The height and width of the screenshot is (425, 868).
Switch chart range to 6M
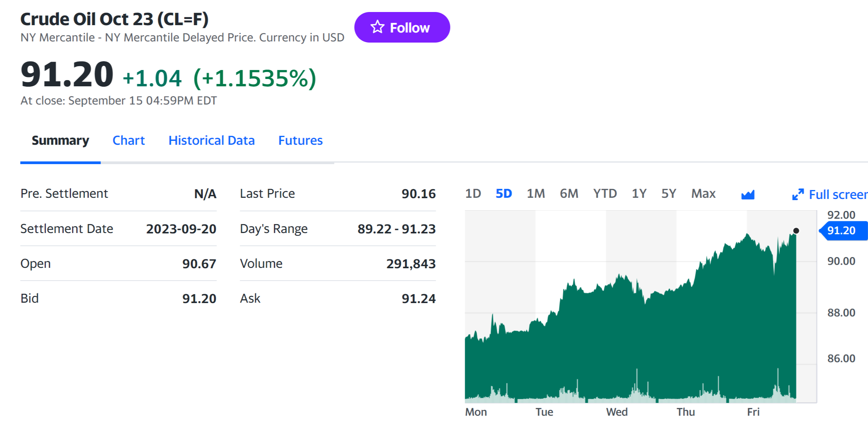pyautogui.click(x=569, y=194)
